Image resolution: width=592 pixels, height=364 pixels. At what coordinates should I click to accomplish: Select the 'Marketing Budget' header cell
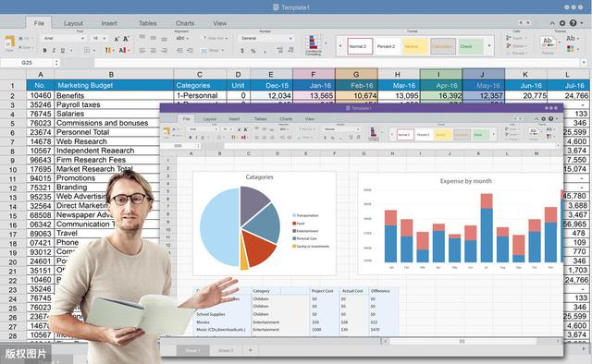pos(114,85)
